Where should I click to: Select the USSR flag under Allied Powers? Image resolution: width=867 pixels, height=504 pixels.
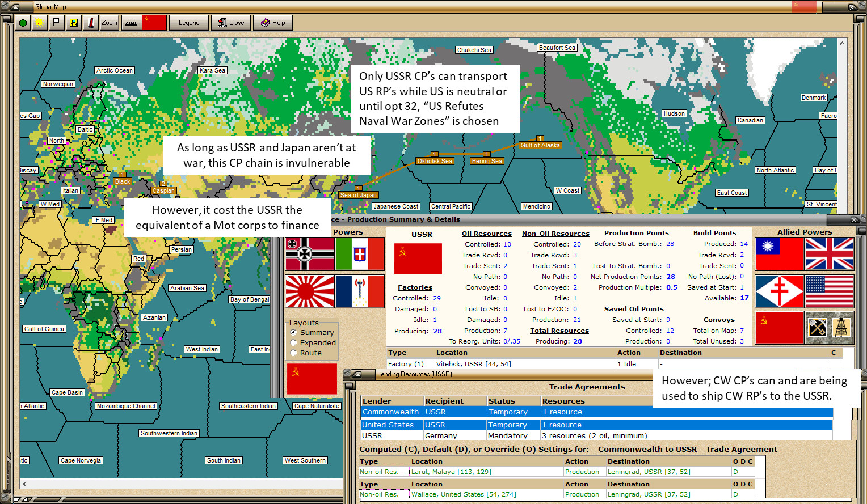[x=780, y=327]
